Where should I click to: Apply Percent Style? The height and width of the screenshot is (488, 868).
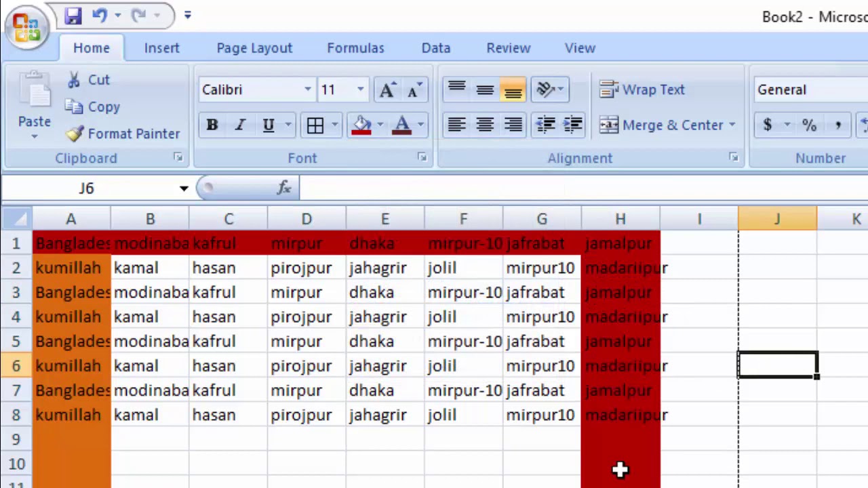click(x=809, y=125)
